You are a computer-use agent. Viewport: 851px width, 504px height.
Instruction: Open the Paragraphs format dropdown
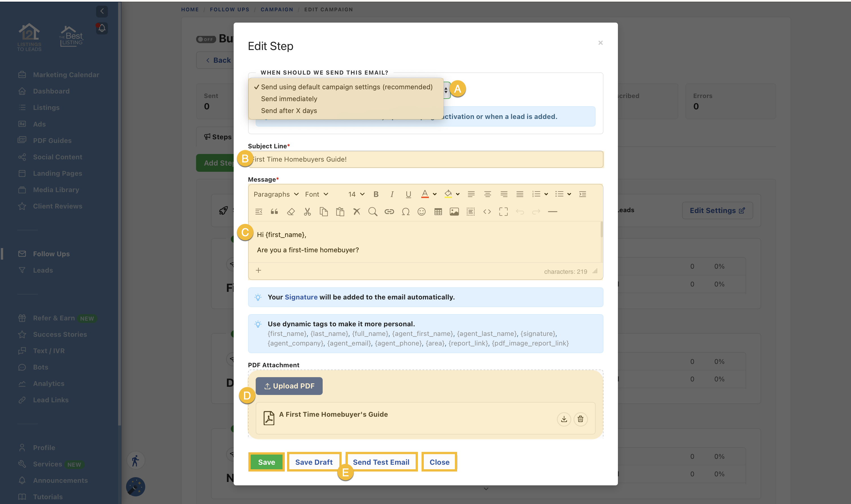(276, 194)
